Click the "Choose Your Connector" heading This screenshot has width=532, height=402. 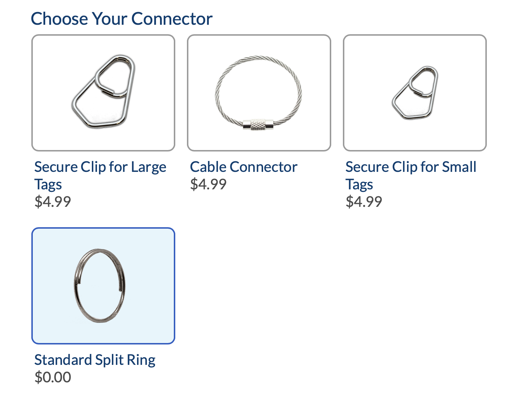(121, 19)
